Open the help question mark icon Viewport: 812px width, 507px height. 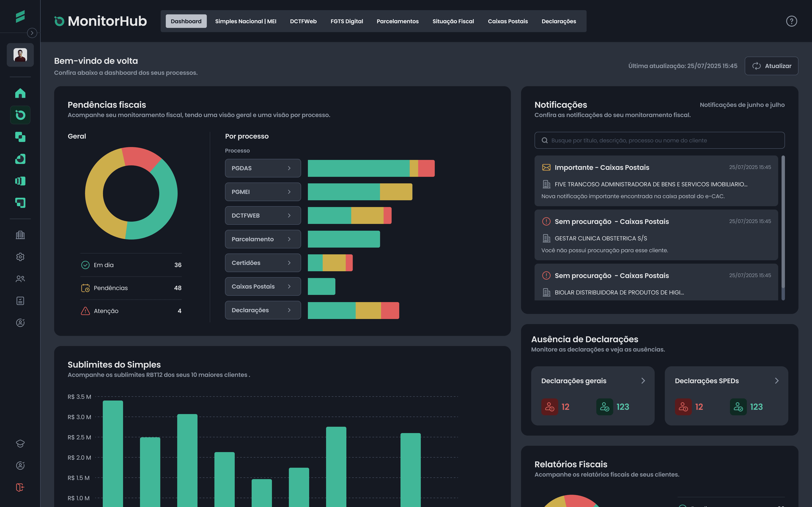point(791,21)
